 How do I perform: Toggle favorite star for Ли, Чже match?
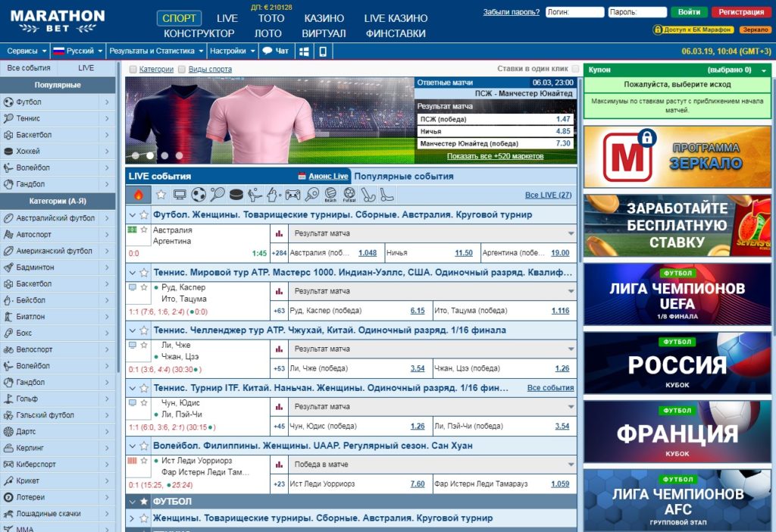(144, 346)
